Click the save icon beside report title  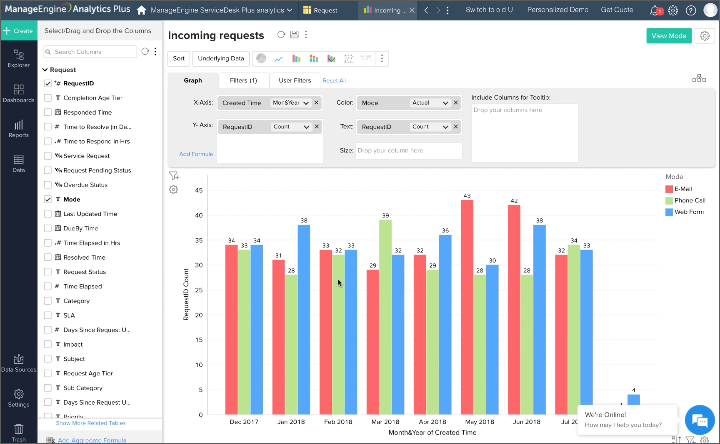[295, 35]
